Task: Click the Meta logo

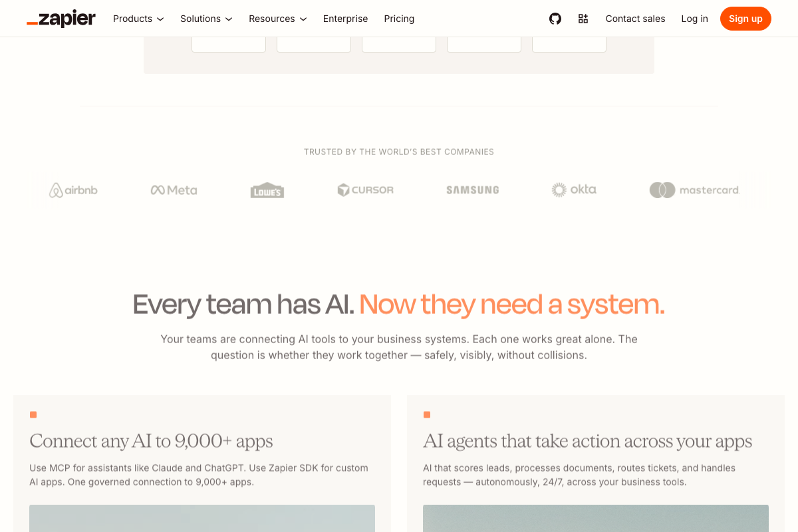Action: coord(174,190)
